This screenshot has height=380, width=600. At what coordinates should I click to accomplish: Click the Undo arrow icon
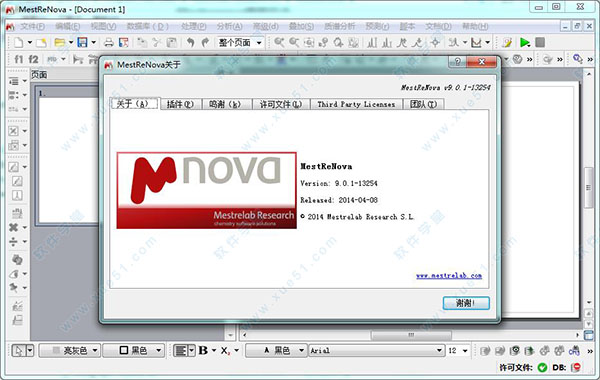[x=191, y=42]
